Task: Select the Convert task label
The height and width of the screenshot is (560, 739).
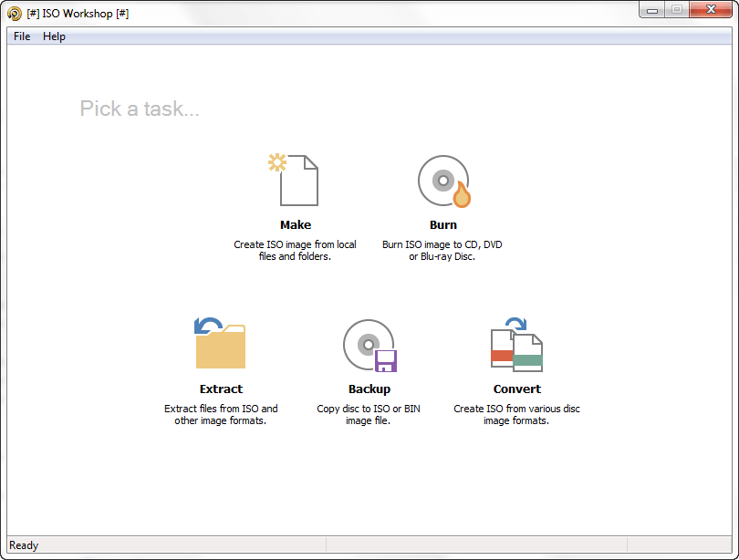Action: 517,389
